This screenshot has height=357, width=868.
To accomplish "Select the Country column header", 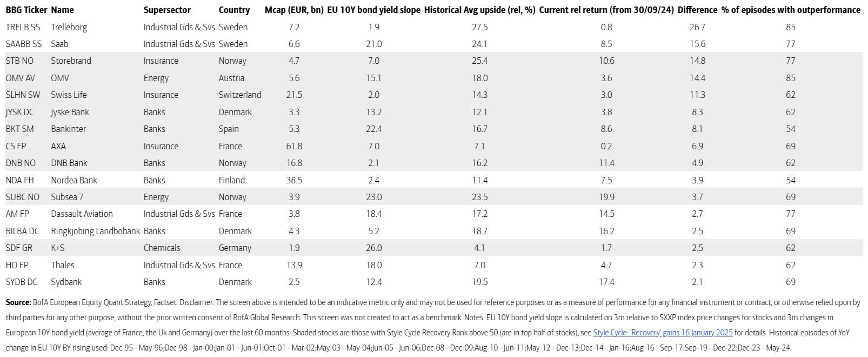I will (234, 10).
